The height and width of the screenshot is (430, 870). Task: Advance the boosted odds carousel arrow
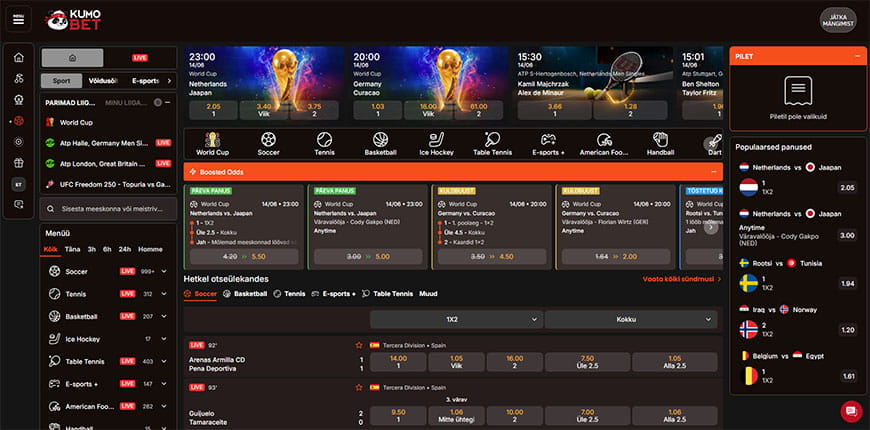(711, 227)
